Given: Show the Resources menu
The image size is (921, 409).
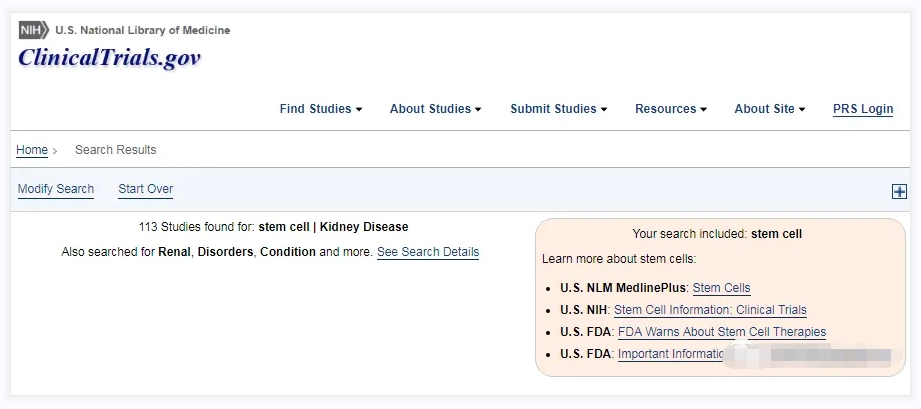Looking at the screenshot, I should point(670,109).
